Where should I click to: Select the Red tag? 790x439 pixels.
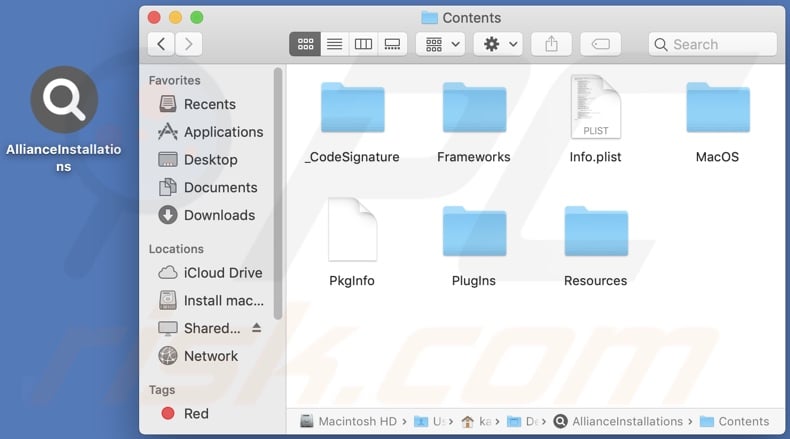pos(185,414)
